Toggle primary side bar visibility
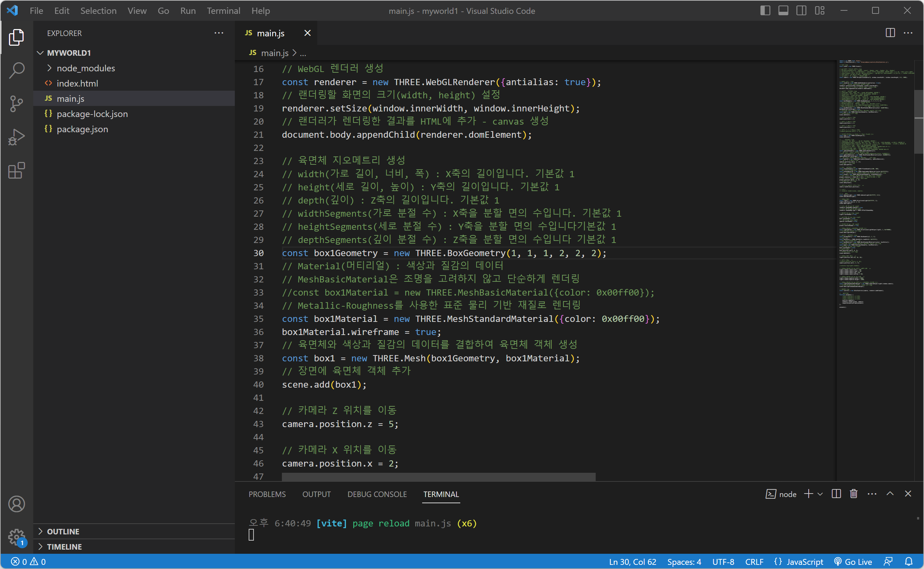 point(765,10)
